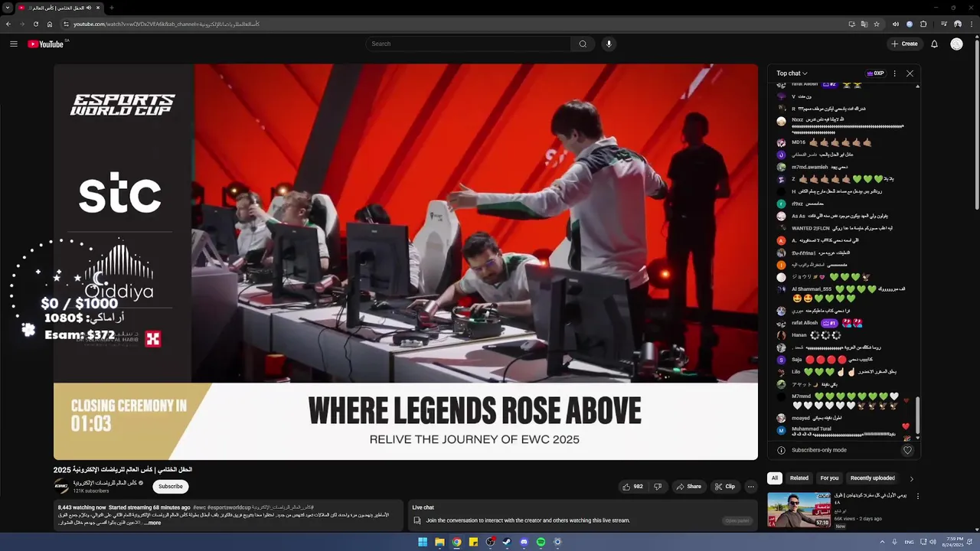
Task: Open Chrome home page button
Action: tap(49, 24)
